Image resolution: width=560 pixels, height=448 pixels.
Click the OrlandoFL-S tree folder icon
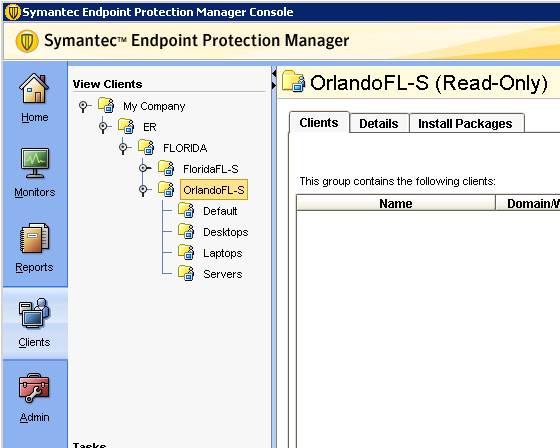click(x=166, y=189)
